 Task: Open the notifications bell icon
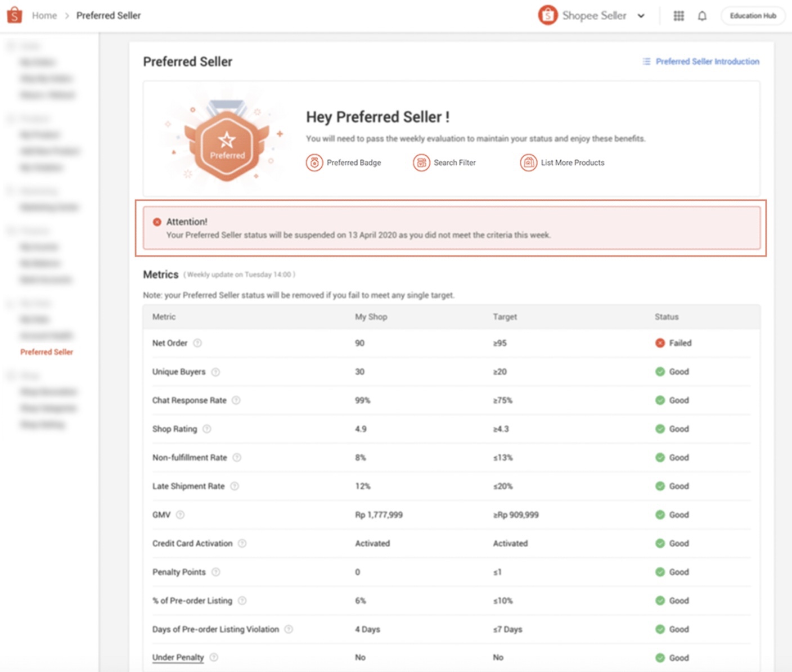(702, 16)
